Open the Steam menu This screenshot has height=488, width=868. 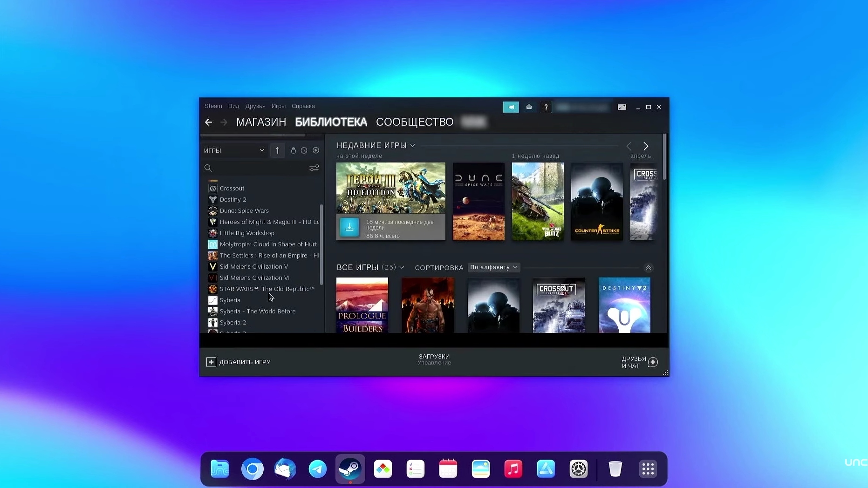click(x=213, y=106)
